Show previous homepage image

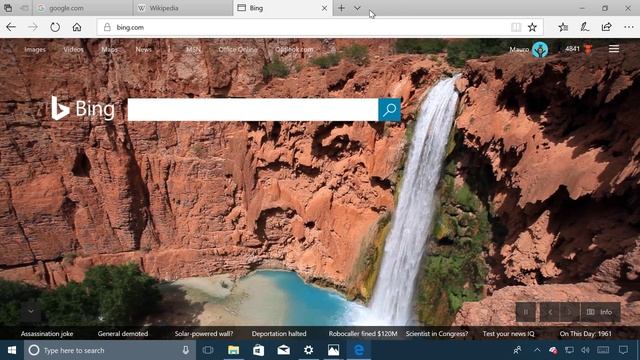point(550,312)
